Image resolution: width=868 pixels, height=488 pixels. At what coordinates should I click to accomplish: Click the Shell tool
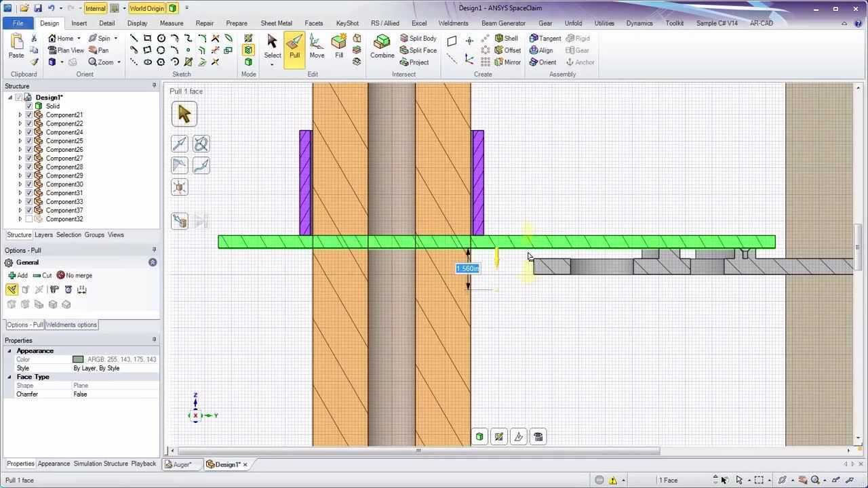tap(507, 39)
